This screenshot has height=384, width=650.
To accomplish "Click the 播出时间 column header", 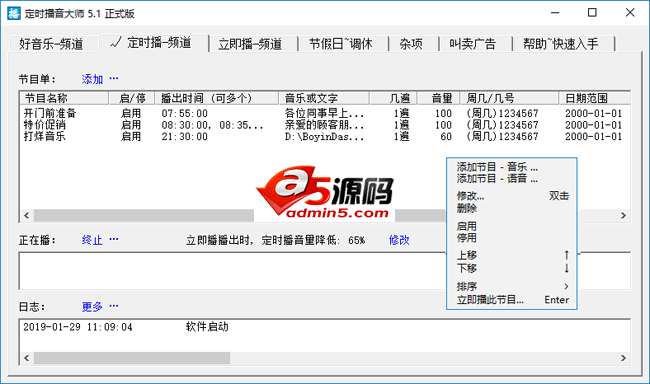I will (x=217, y=98).
